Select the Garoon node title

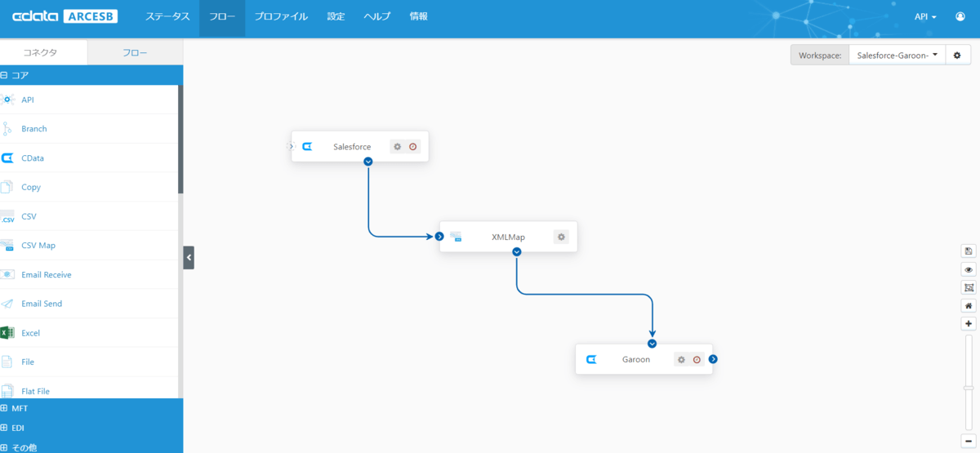click(636, 359)
